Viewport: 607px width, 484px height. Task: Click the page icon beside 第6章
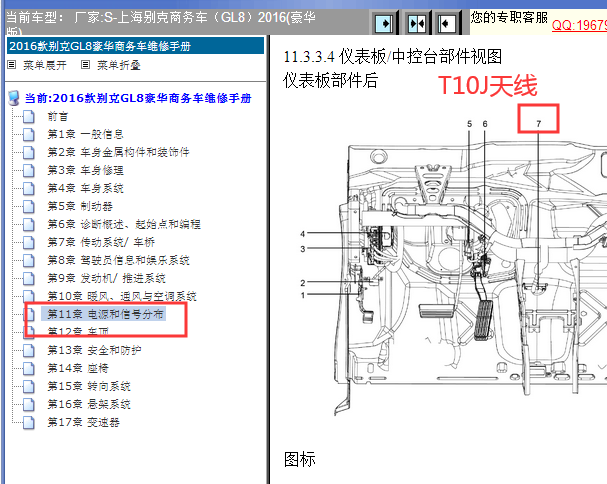coord(29,224)
